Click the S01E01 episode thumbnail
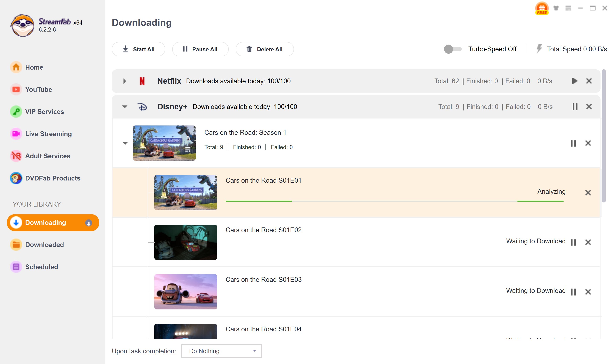614x364 pixels. point(186,193)
